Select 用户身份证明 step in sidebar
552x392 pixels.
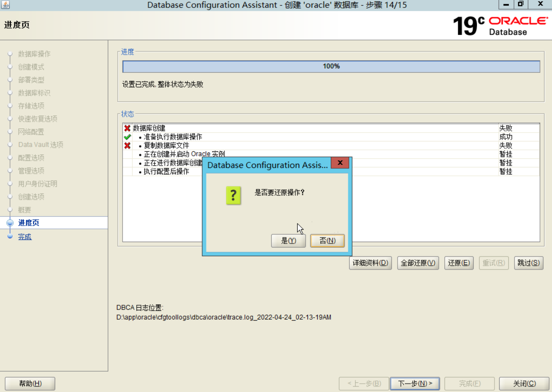point(37,184)
